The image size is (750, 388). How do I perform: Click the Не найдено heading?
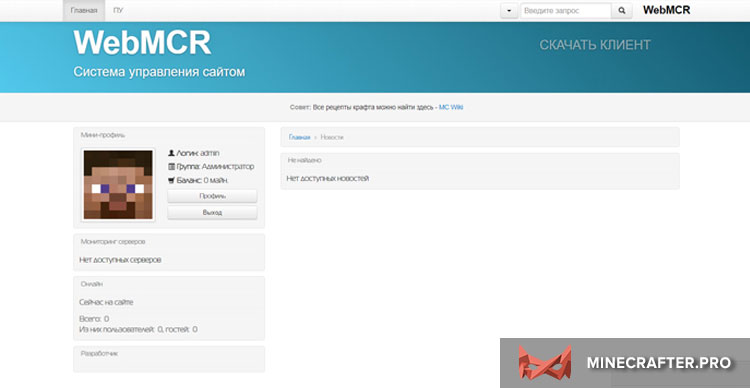coord(304,160)
